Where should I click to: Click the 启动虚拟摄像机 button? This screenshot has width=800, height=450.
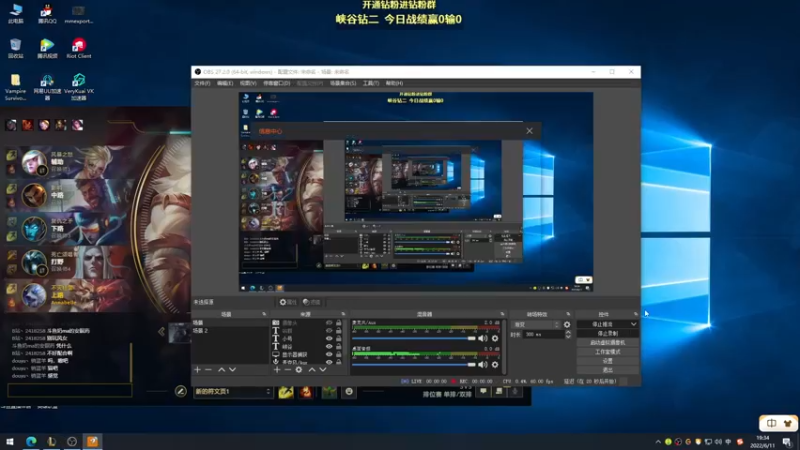point(607,343)
